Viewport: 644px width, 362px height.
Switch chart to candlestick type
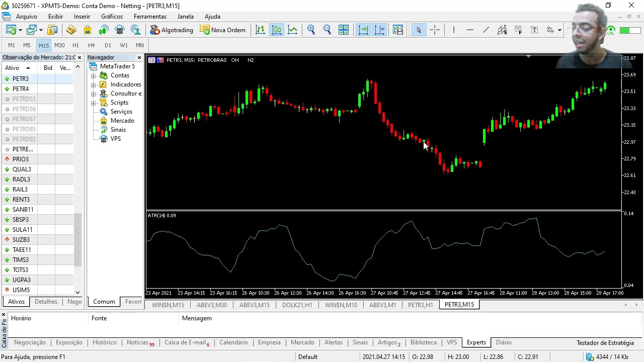coord(276,30)
